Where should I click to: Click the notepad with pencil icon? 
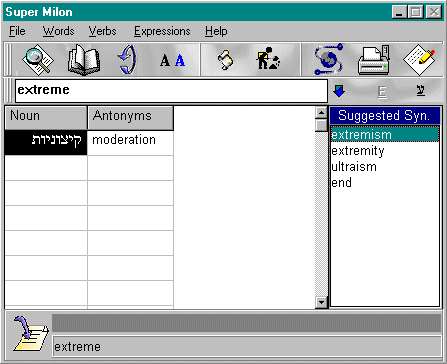pos(419,60)
